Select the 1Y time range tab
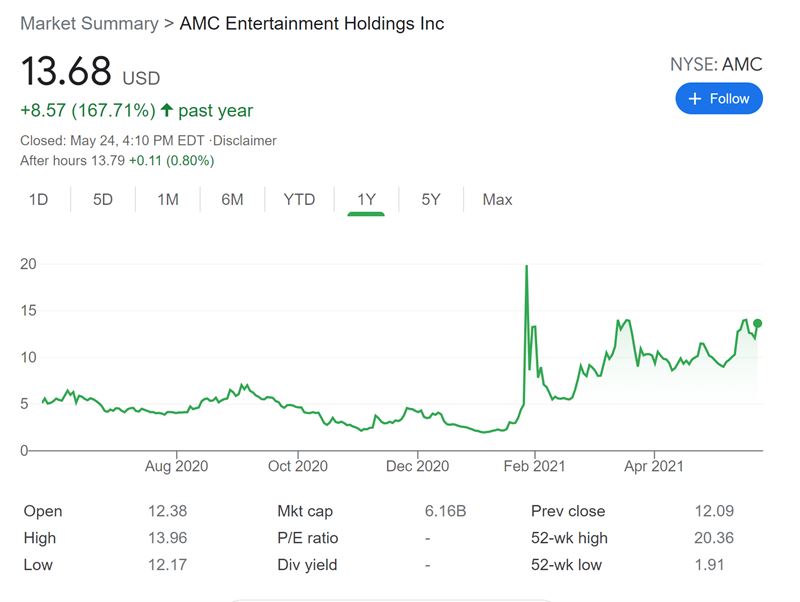Image resolution: width=800 pixels, height=602 pixels. (366, 199)
